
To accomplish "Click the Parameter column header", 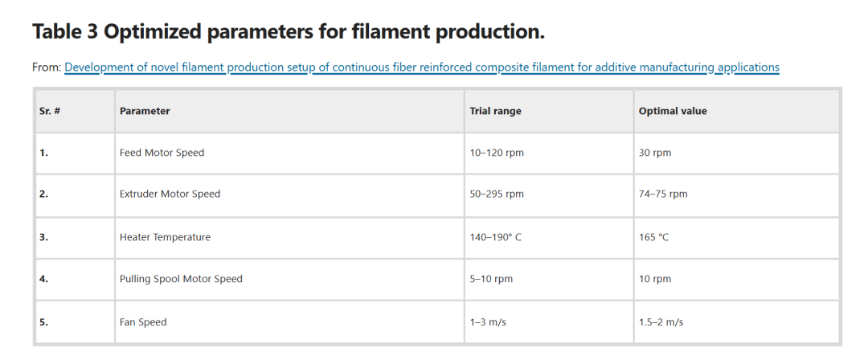I will (145, 111).
